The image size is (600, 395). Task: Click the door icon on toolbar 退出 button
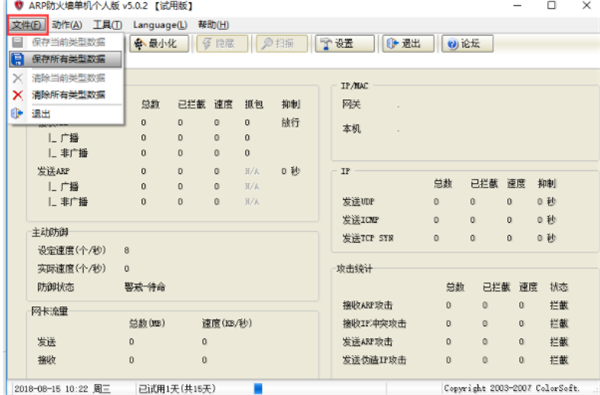(x=393, y=44)
